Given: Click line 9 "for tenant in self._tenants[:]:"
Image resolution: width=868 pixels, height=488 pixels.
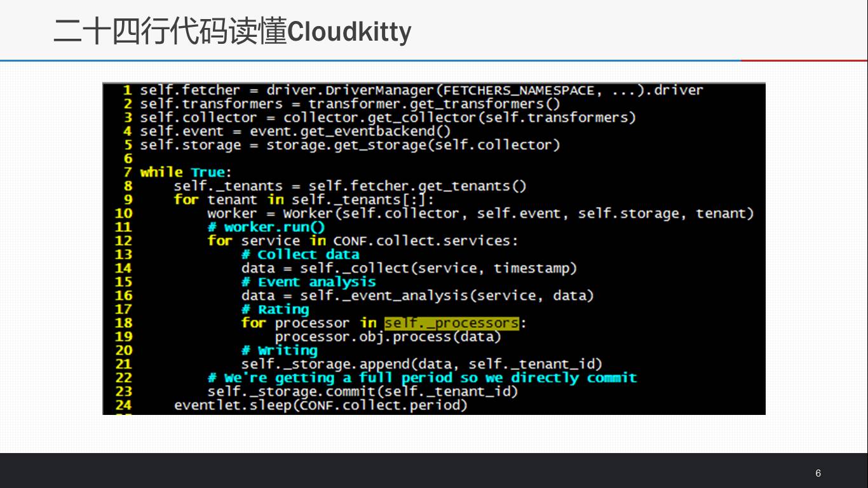Looking at the screenshot, I should (x=304, y=200).
